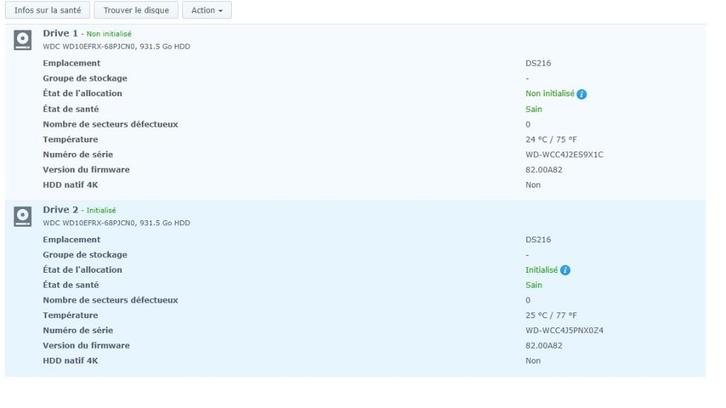This screenshot has width=726, height=408.
Task: Select the Drive 1 header title
Action: coord(61,34)
